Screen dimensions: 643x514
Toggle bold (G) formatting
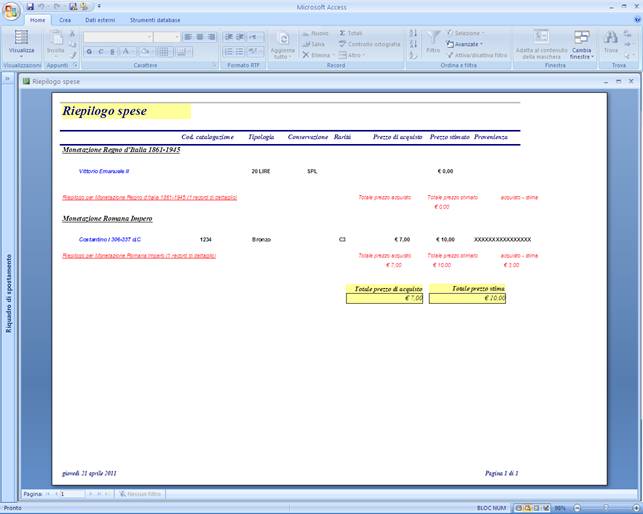89,52
